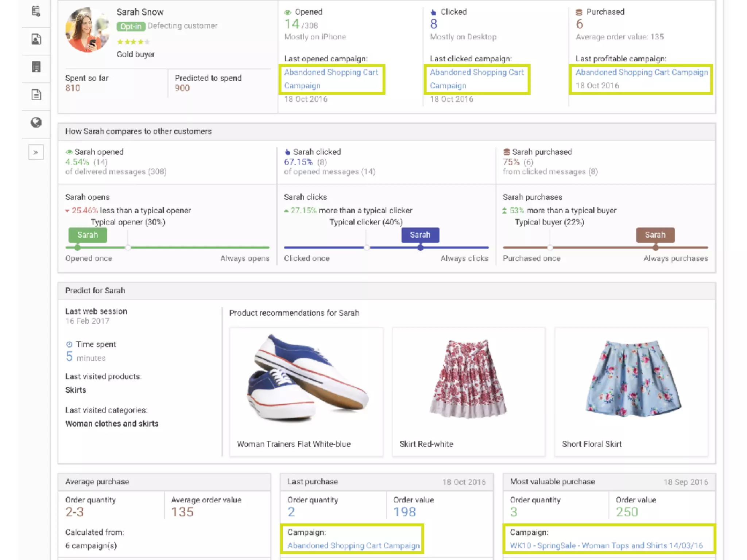Click the green Opt-in badge
Image resolution: width=747 pixels, height=560 pixels.
131,26
